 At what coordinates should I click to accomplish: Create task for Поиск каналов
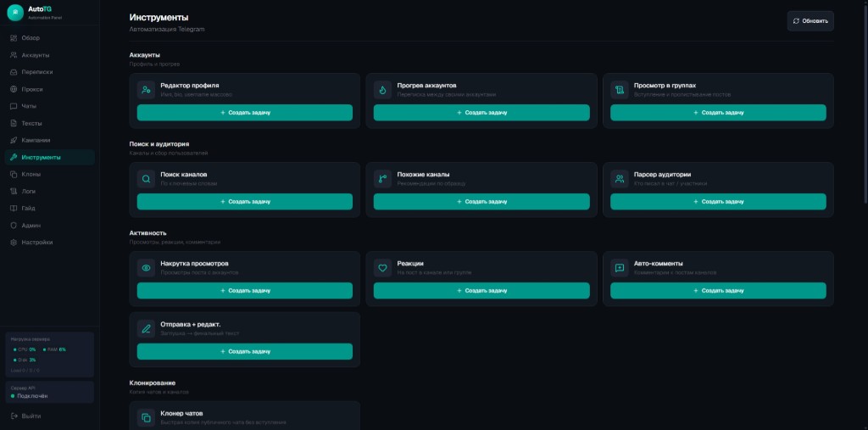coord(245,202)
